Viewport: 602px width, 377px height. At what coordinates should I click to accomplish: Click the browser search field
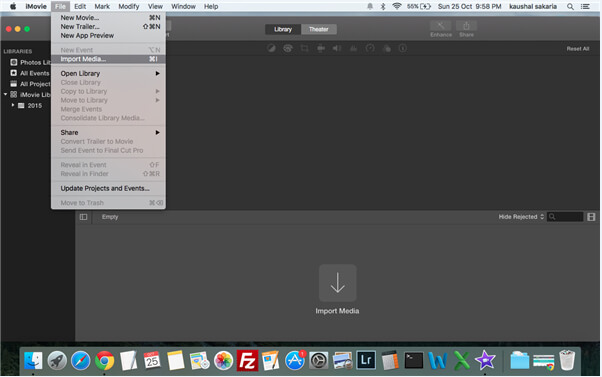click(565, 217)
